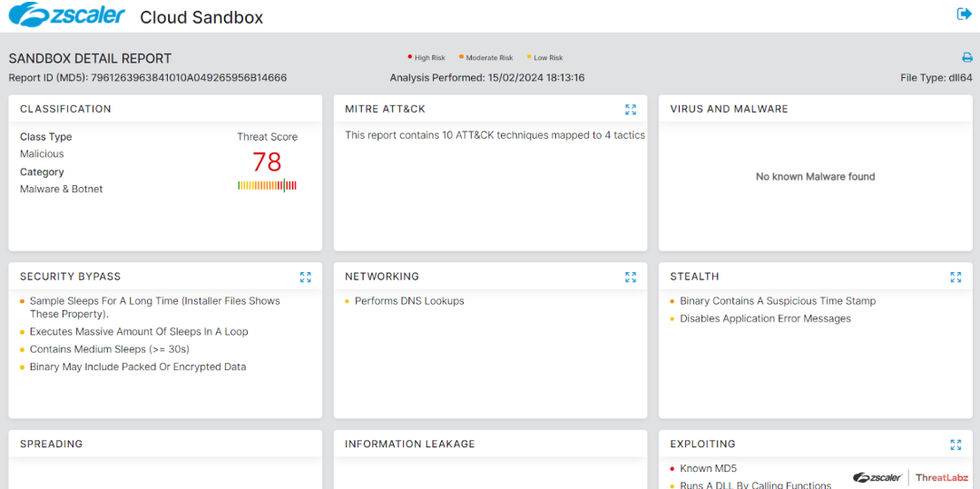Click the logout icon in top-right corner
The image size is (980, 489).
click(x=964, y=14)
